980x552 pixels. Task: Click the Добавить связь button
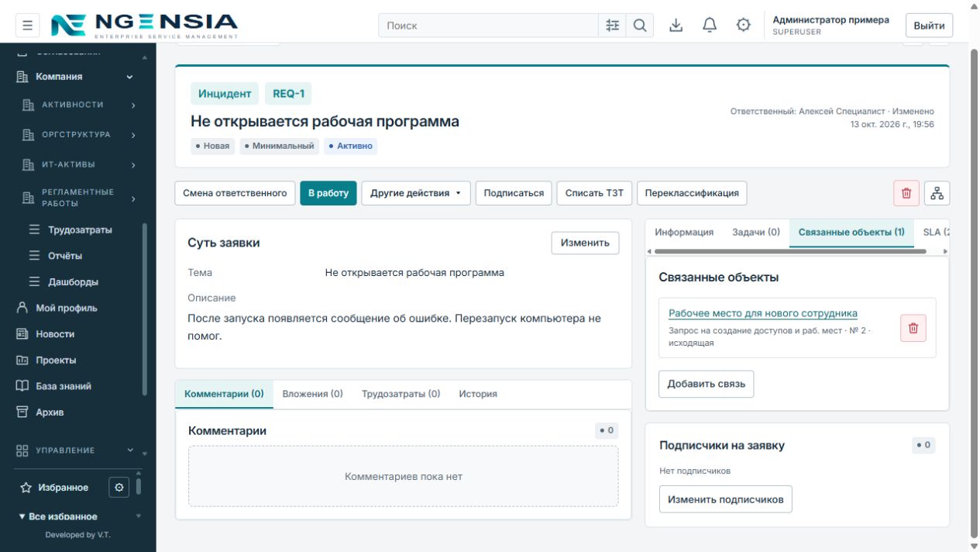click(706, 384)
